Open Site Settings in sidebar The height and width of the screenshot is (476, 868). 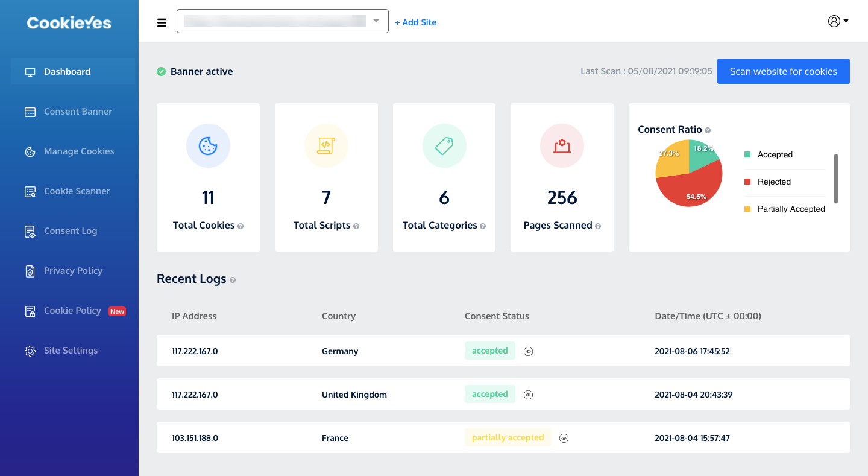pyautogui.click(x=69, y=351)
